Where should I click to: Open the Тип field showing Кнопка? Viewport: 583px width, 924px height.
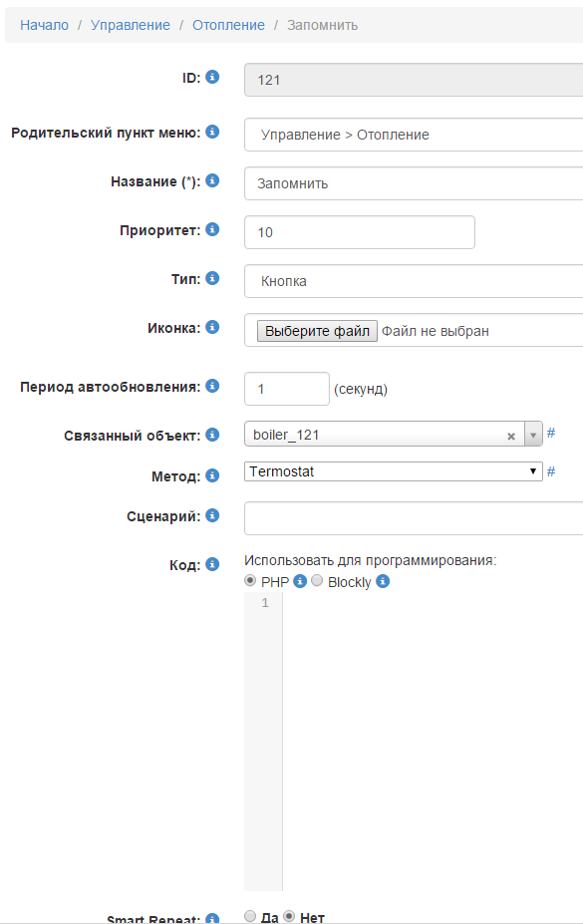tap(399, 279)
